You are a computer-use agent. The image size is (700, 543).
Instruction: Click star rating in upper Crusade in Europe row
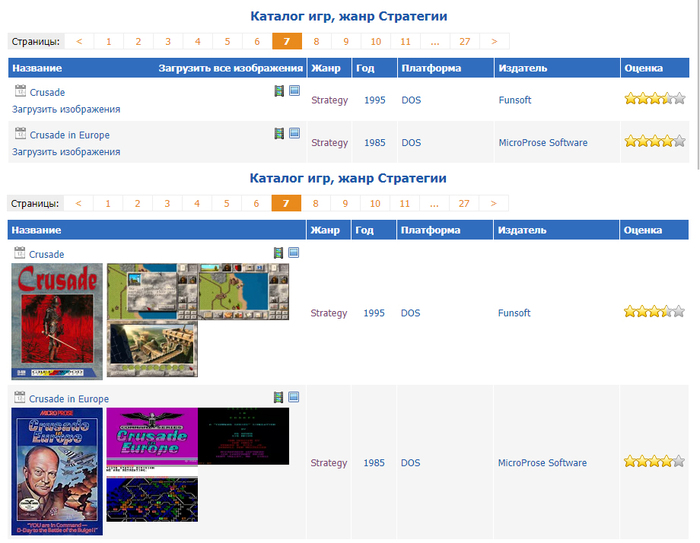[655, 141]
